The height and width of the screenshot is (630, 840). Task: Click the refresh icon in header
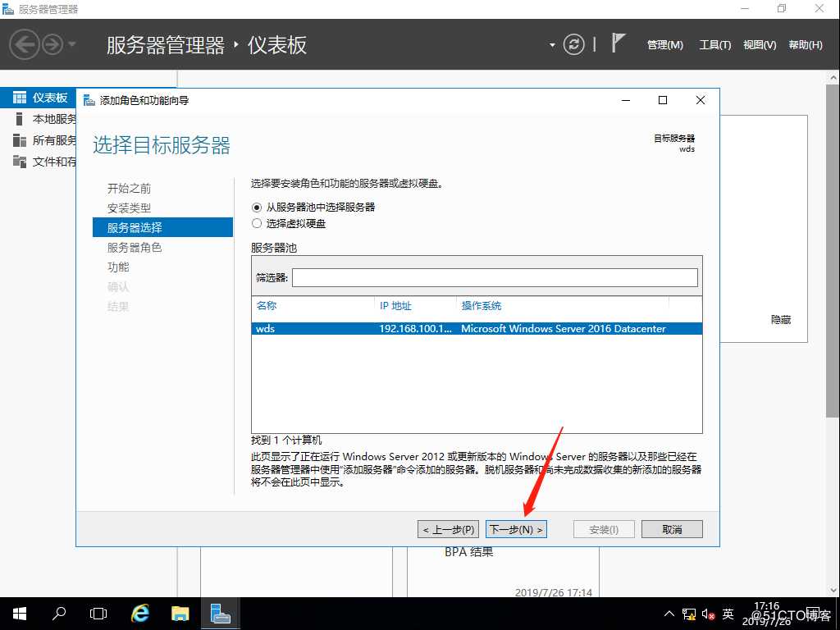click(x=573, y=44)
